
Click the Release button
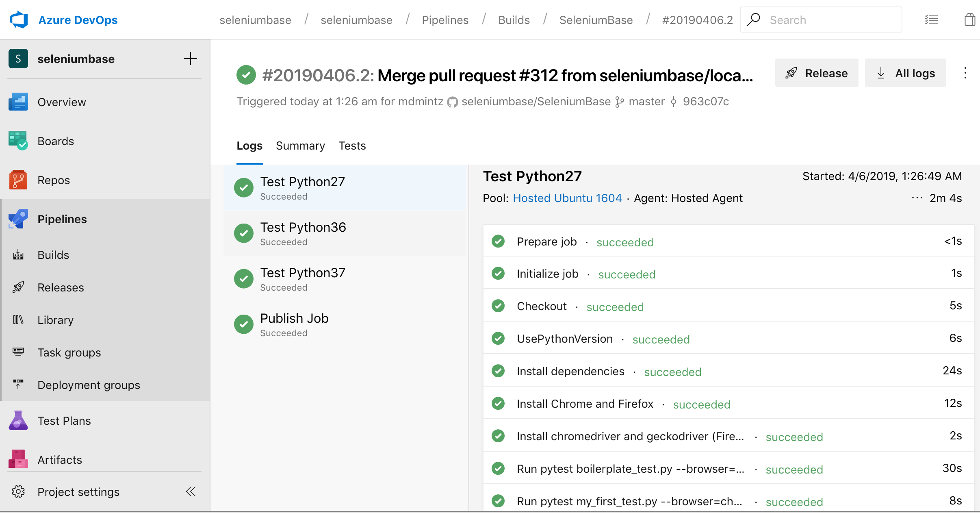[x=816, y=73]
